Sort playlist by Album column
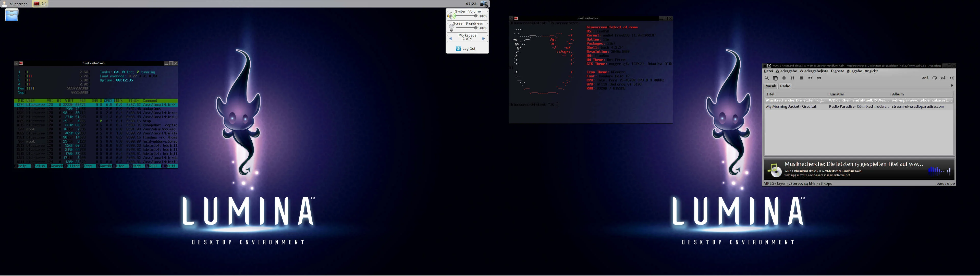This screenshot has width=980, height=276. 922,94
